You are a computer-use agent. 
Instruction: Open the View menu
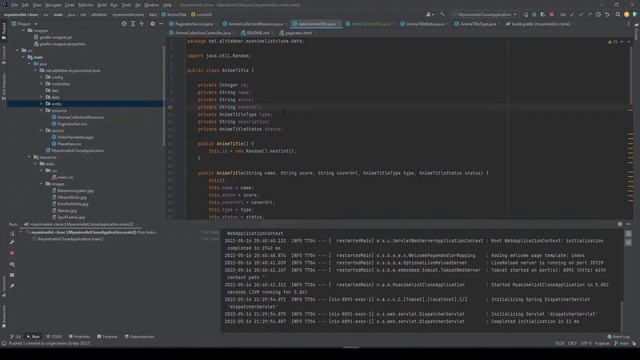point(37,5)
